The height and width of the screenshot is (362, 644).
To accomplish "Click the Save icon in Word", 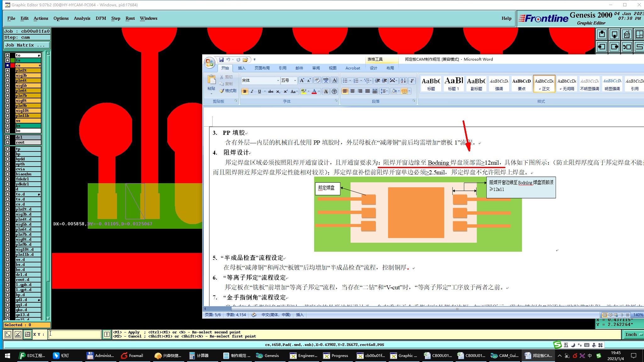I will (221, 59).
